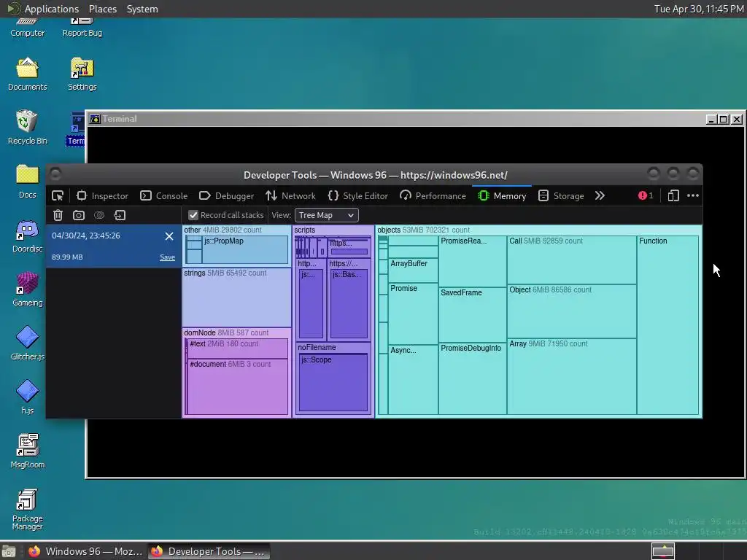This screenshot has width=747, height=560.
Task: Click the PromiseDebugInfo tree map block
Action: (472, 379)
